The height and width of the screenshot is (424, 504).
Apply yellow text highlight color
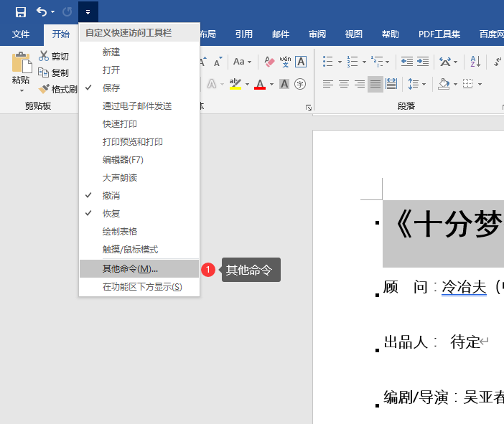tap(235, 84)
